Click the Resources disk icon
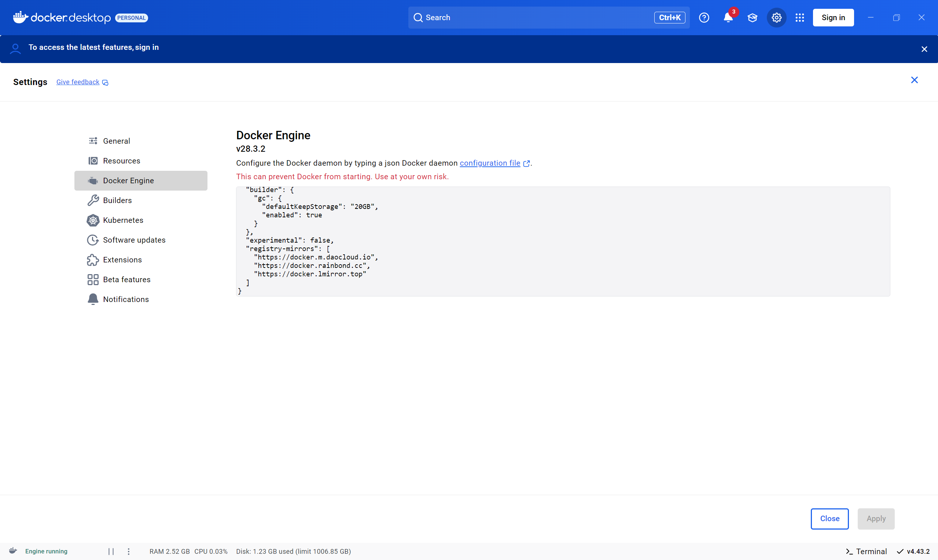The image size is (938, 560). point(93,161)
